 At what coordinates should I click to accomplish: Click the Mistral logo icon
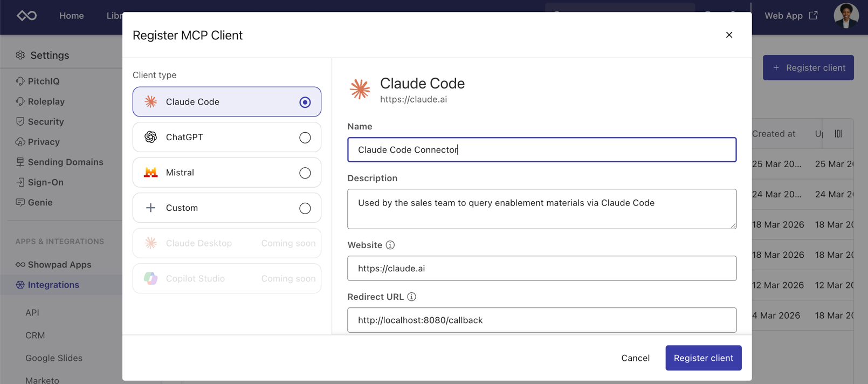click(x=150, y=173)
